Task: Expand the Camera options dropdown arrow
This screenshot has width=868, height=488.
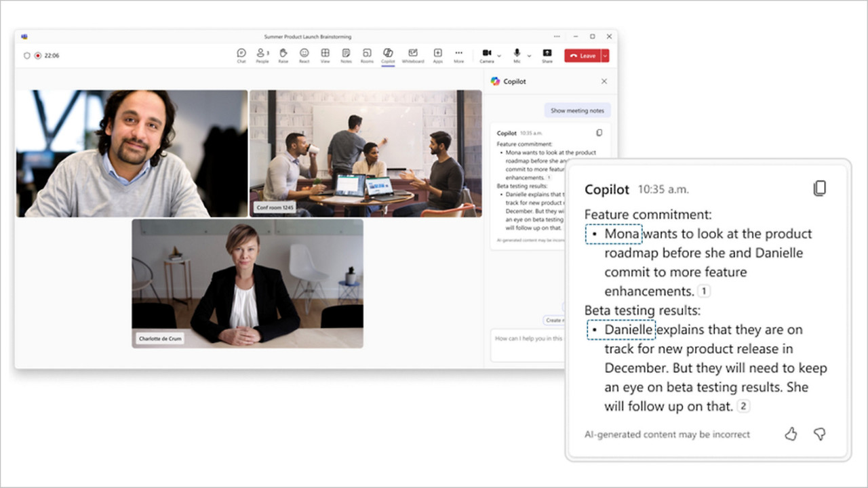Action: pyautogui.click(x=499, y=56)
